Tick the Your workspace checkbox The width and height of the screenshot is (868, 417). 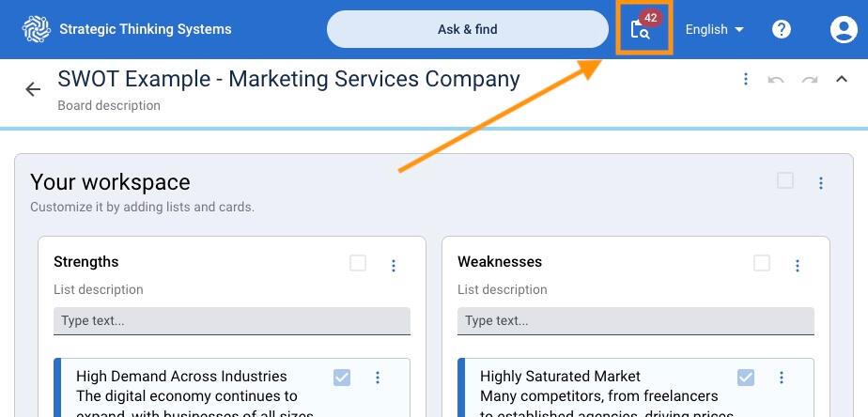click(785, 181)
